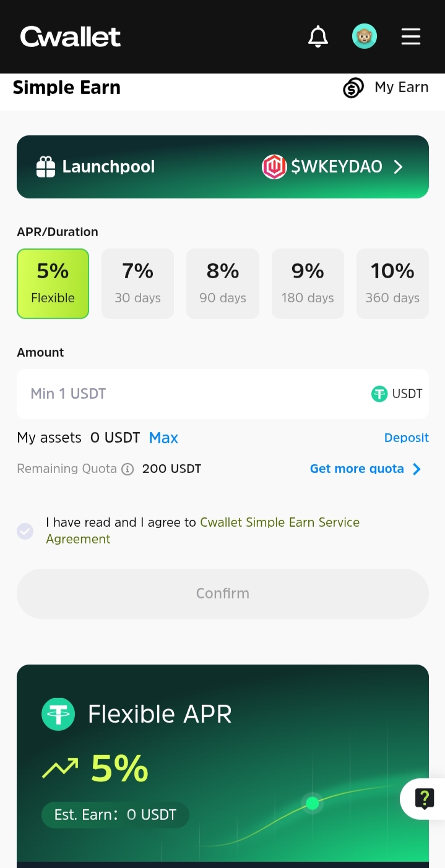This screenshot has height=868, width=445.
Task: Click the Get more quota arrow
Action: pyautogui.click(x=417, y=469)
